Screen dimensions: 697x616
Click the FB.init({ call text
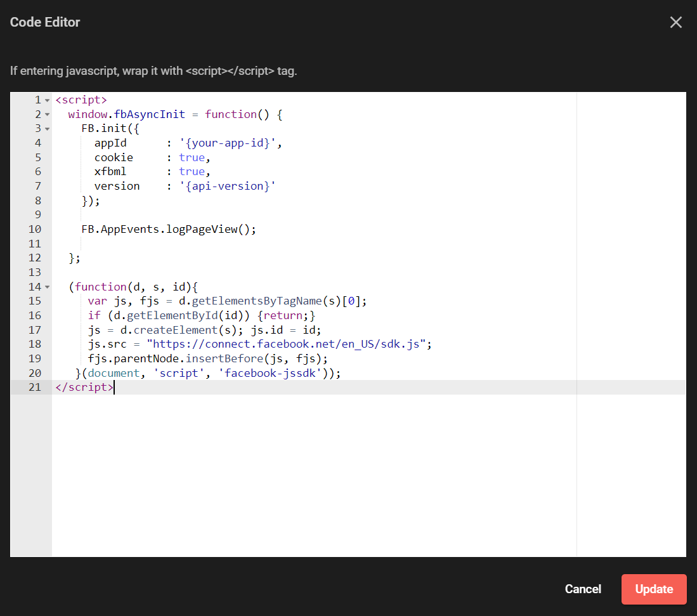click(x=110, y=129)
